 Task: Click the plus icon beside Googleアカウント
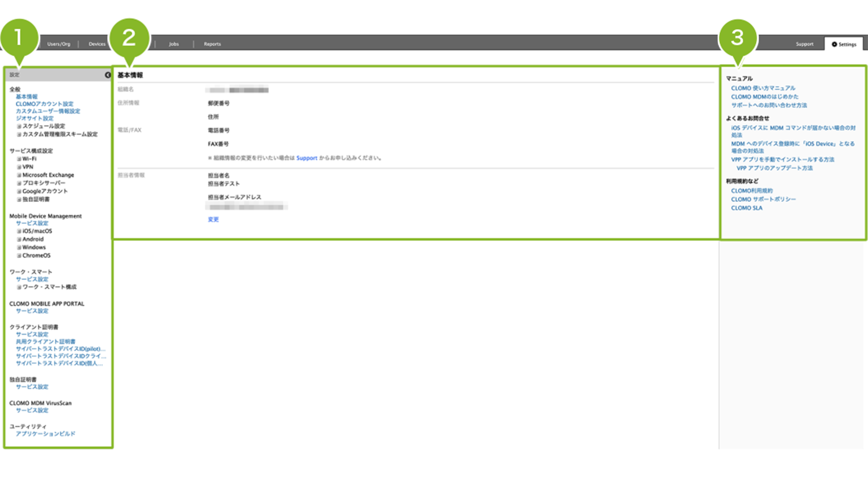[19, 191]
